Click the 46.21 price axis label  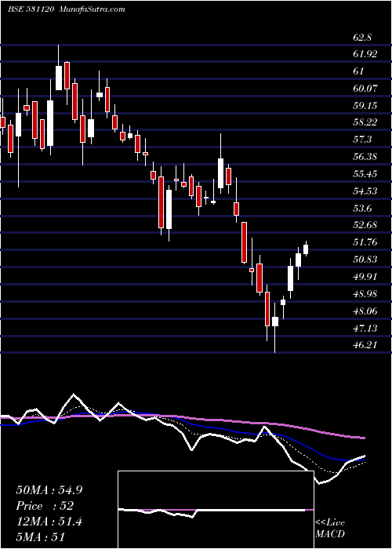365,345
